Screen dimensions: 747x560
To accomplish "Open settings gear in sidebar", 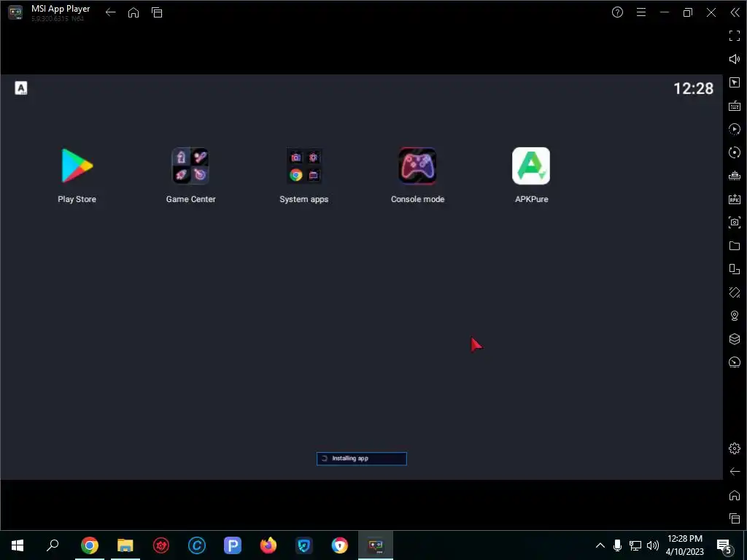I will (x=735, y=448).
